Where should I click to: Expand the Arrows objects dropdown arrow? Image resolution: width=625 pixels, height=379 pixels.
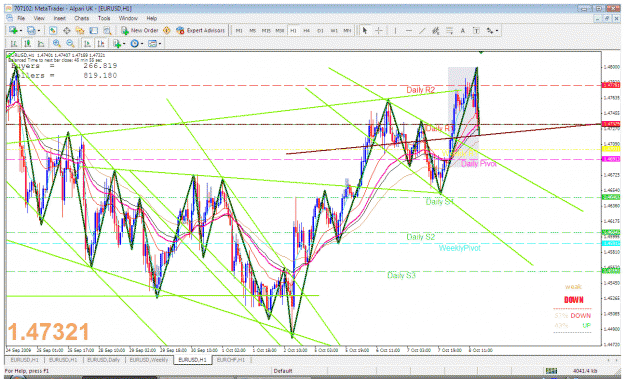click(497, 31)
